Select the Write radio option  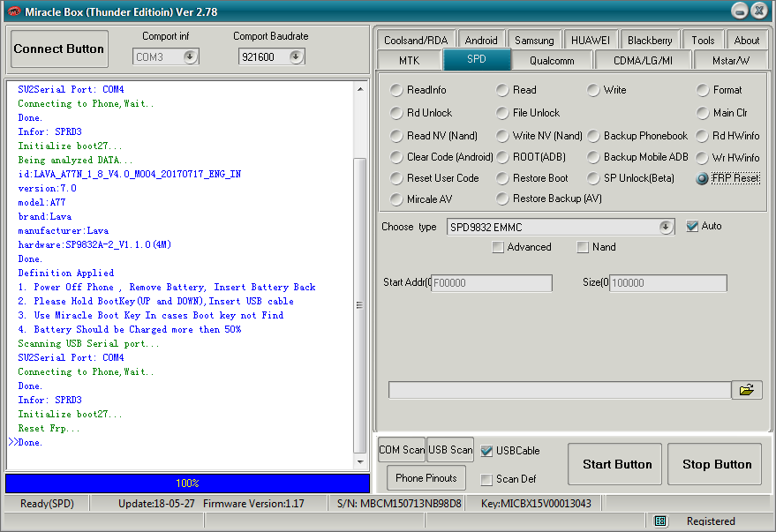tap(606, 90)
